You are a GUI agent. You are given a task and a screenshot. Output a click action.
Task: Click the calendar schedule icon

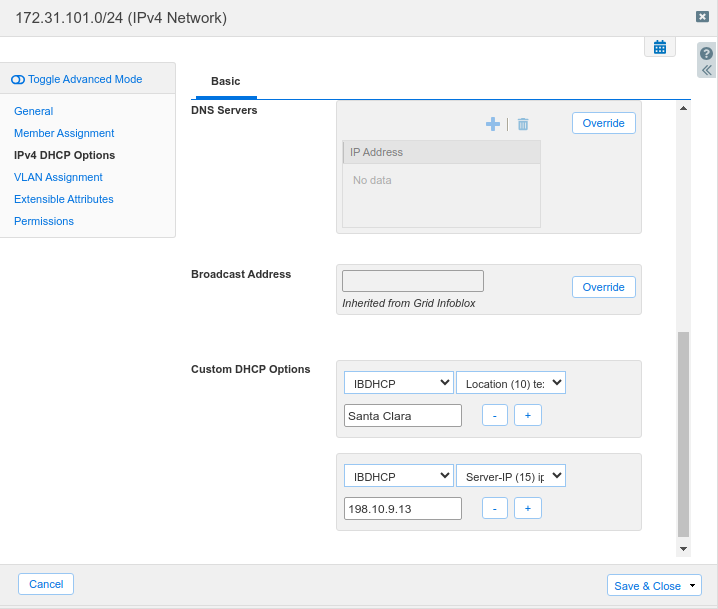pyautogui.click(x=659, y=47)
